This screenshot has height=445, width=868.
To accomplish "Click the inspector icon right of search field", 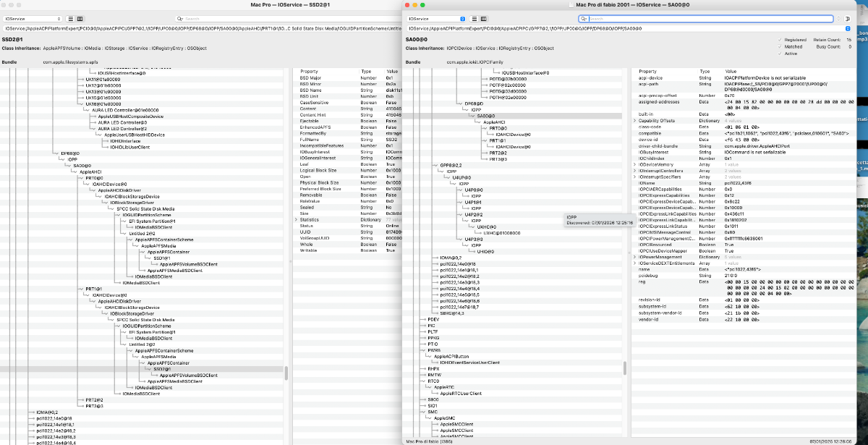I will click(848, 18).
